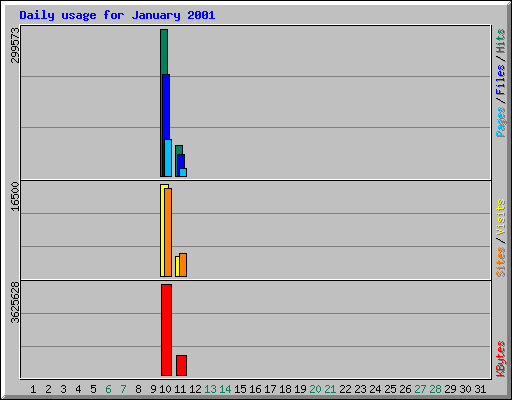Click day 30 on the x-axis
Image resolution: width=512 pixels, height=400 pixels.
tap(465, 389)
